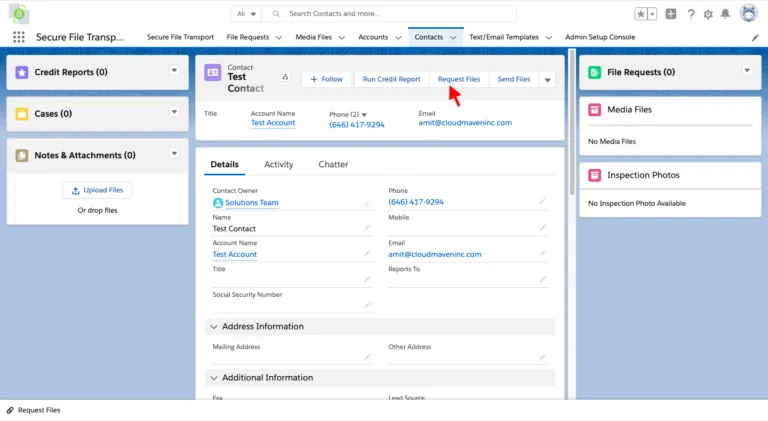Edit the Mobile field pencil icon
Screen dimensions: 768x421
click(x=543, y=228)
